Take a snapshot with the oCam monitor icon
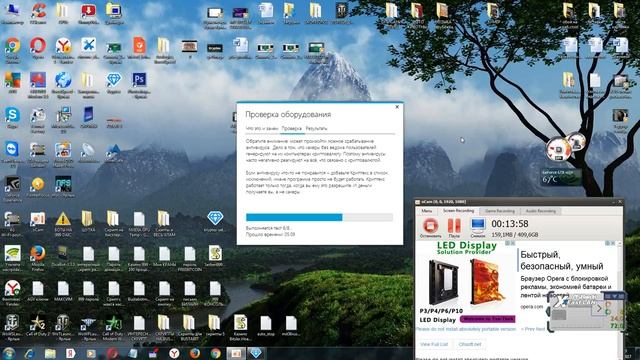The height and width of the screenshot is (360, 640). [478, 227]
